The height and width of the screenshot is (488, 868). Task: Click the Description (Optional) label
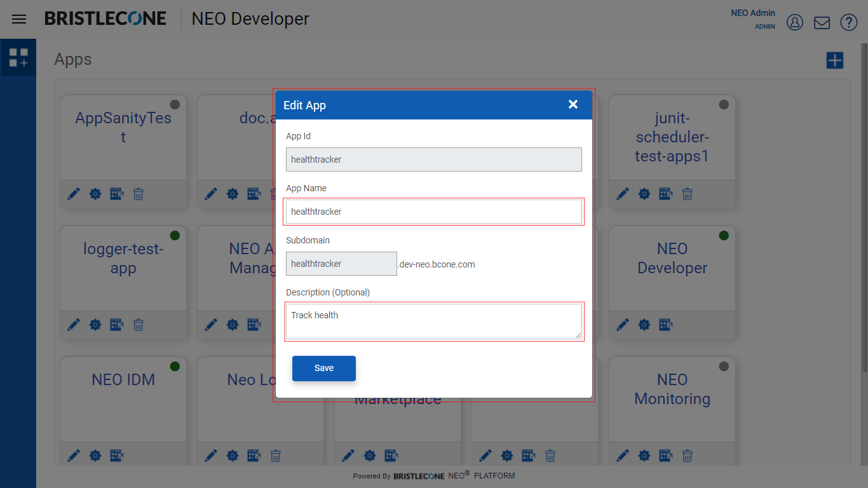(x=328, y=292)
